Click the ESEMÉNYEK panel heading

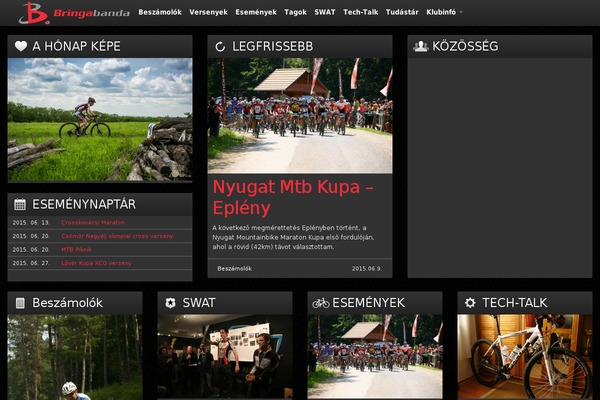tap(368, 303)
